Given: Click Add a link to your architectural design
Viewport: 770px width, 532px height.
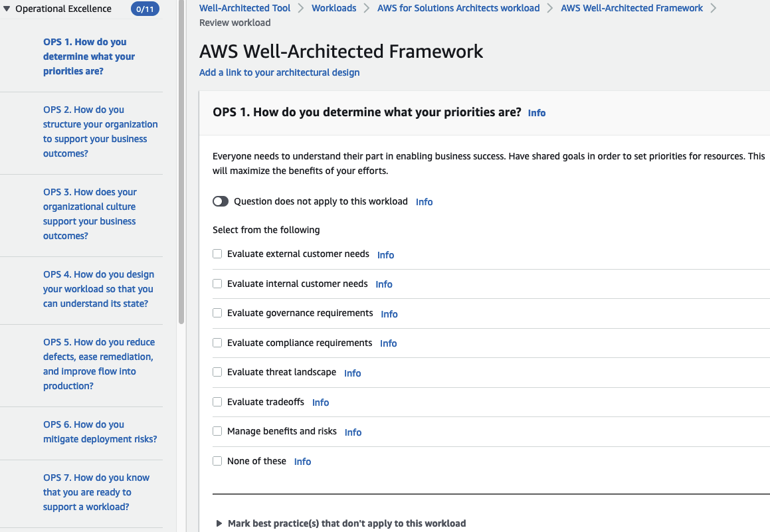Looking at the screenshot, I should coord(280,72).
